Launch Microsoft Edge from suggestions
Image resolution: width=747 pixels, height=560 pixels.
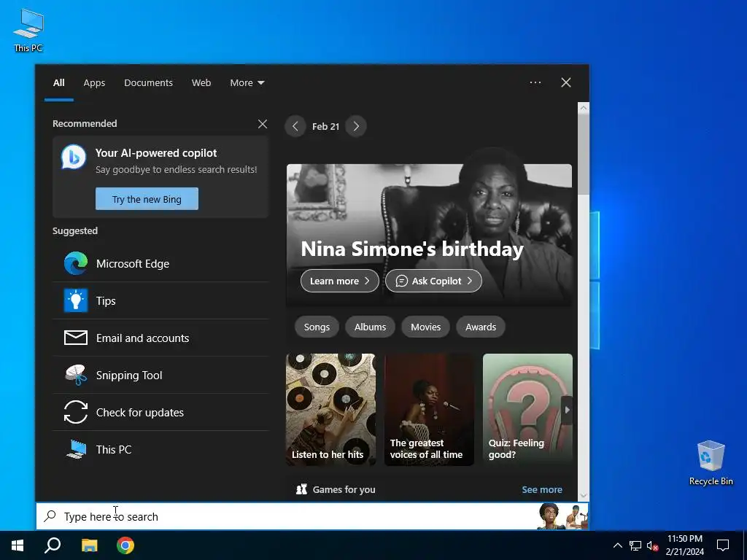161,263
